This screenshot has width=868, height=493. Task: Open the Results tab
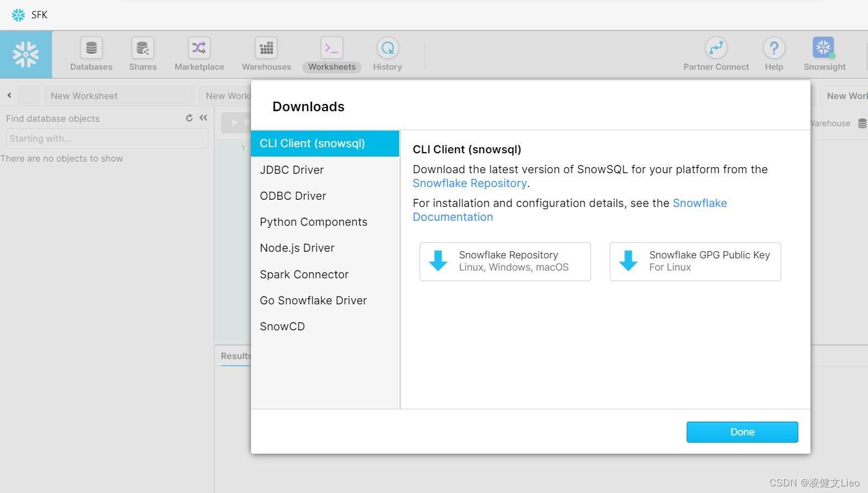click(236, 356)
